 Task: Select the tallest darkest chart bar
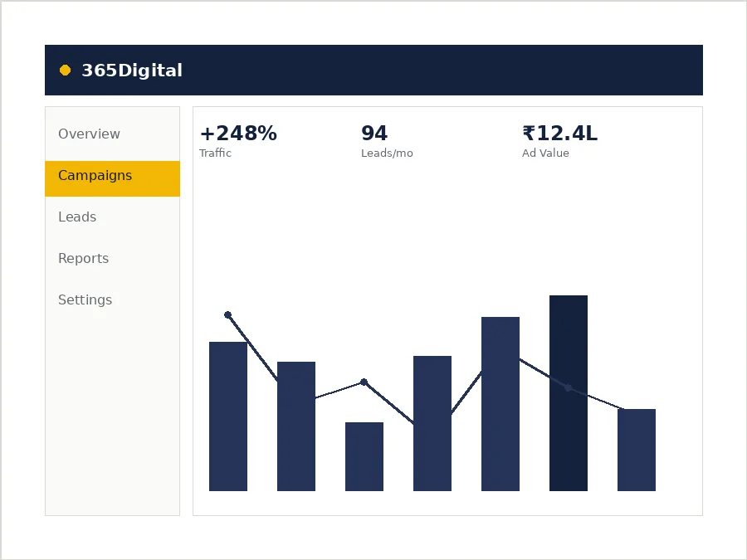coord(569,393)
